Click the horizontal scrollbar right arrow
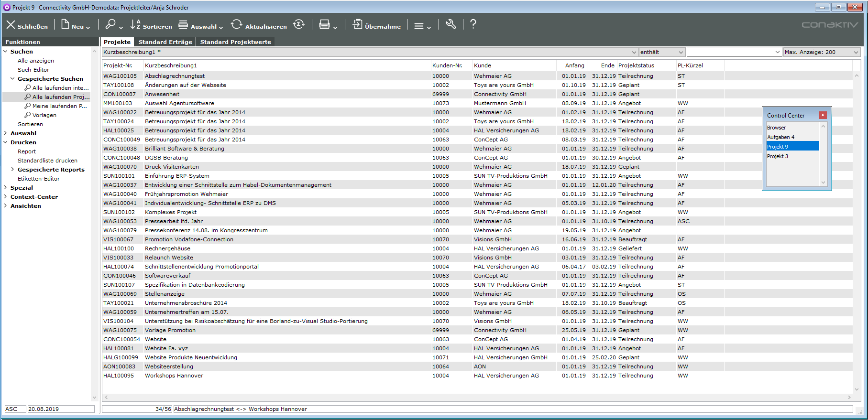 tap(849, 397)
